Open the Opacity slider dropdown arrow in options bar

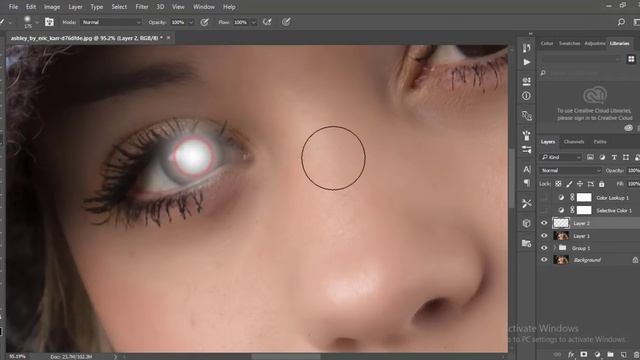click(x=191, y=22)
